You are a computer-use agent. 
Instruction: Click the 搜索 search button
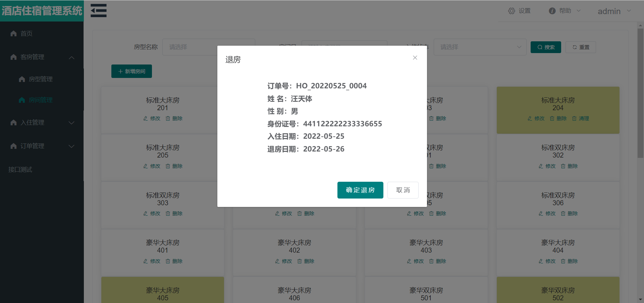[546, 47]
